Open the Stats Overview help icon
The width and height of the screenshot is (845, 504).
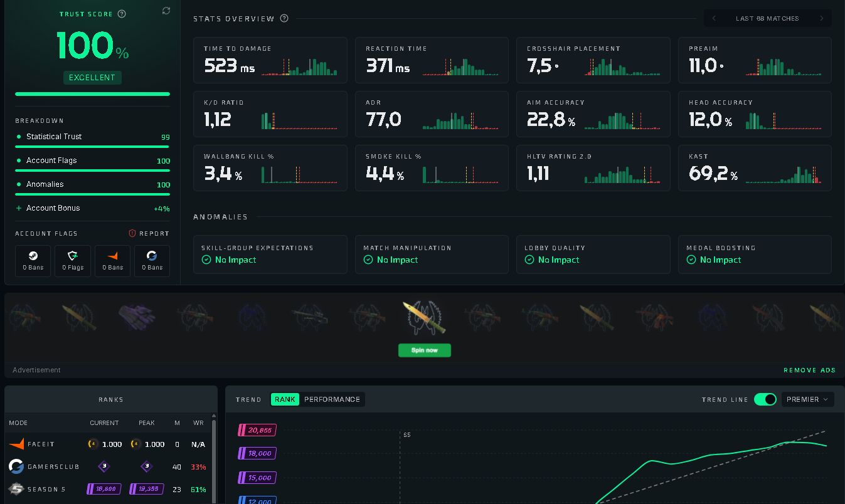(x=284, y=18)
